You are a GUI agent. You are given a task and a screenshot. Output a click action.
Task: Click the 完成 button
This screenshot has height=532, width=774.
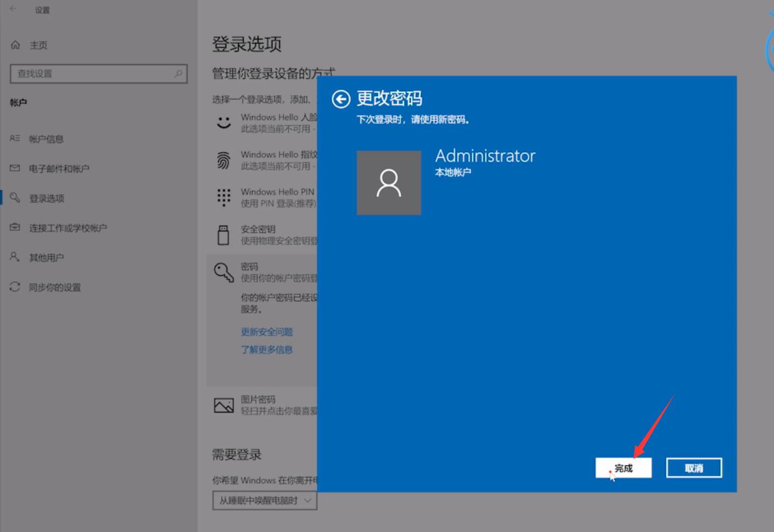coord(624,468)
